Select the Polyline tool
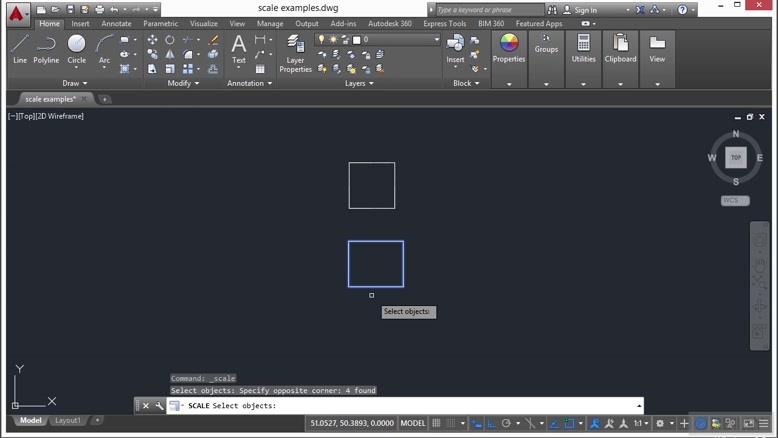The height and width of the screenshot is (438, 778). (x=46, y=49)
